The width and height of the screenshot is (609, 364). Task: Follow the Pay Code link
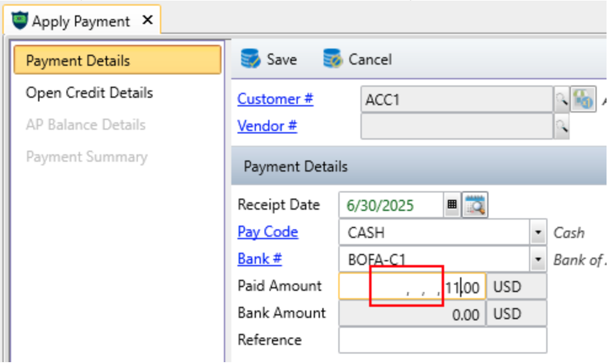(268, 232)
